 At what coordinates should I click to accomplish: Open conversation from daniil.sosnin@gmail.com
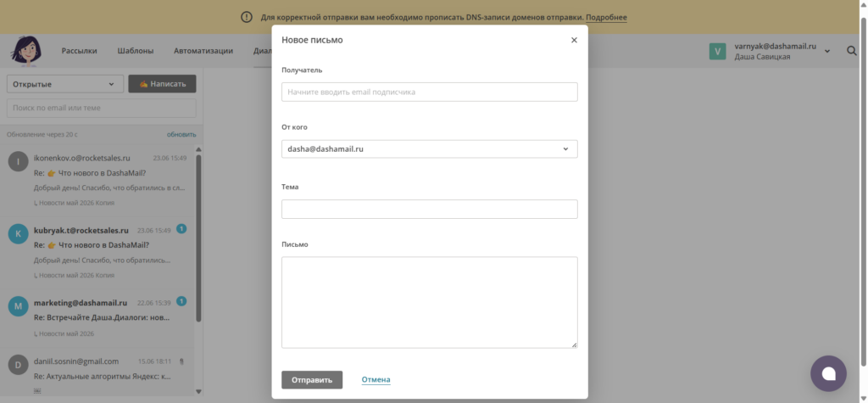97,372
